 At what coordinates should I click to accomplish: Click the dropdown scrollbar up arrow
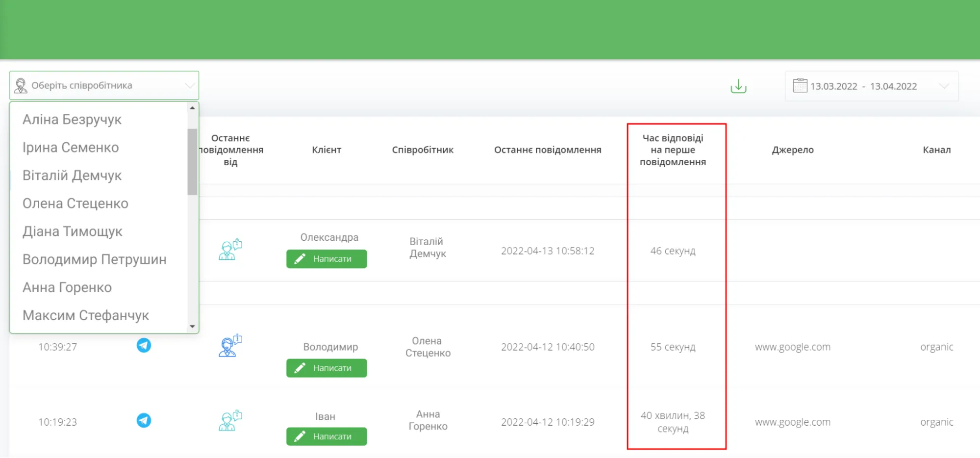(x=192, y=108)
